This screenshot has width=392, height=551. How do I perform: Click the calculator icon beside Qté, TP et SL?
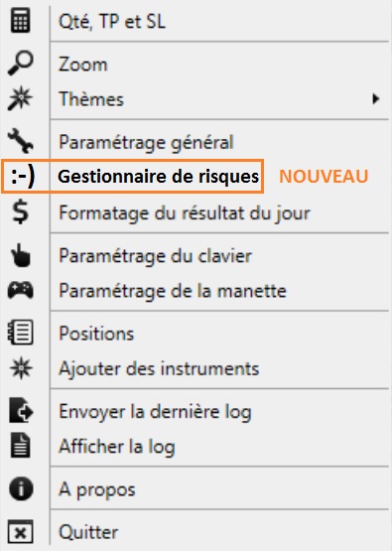coord(21,21)
